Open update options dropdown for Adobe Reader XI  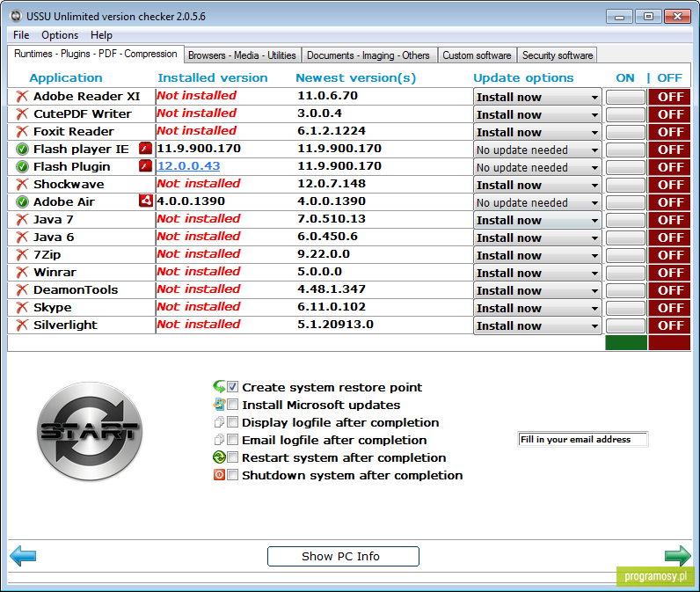pyautogui.click(x=537, y=97)
